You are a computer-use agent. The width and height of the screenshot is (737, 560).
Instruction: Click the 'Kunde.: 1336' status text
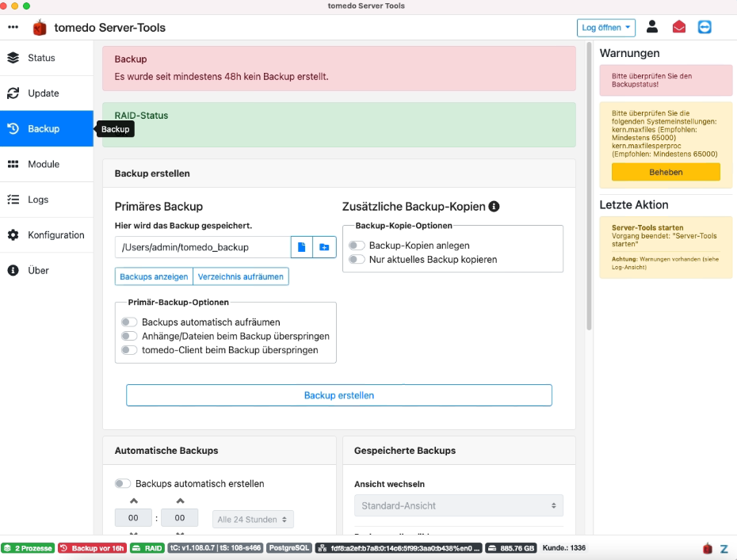tap(564, 548)
